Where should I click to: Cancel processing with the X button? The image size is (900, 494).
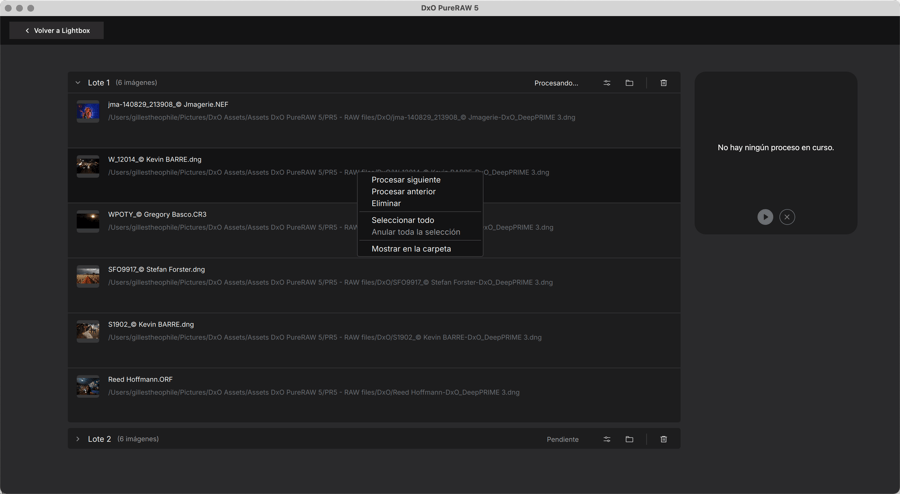coord(787,217)
